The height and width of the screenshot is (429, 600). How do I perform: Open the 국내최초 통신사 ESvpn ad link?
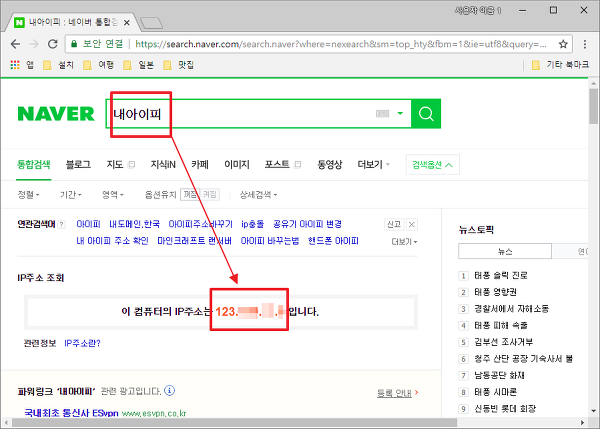pos(71,413)
